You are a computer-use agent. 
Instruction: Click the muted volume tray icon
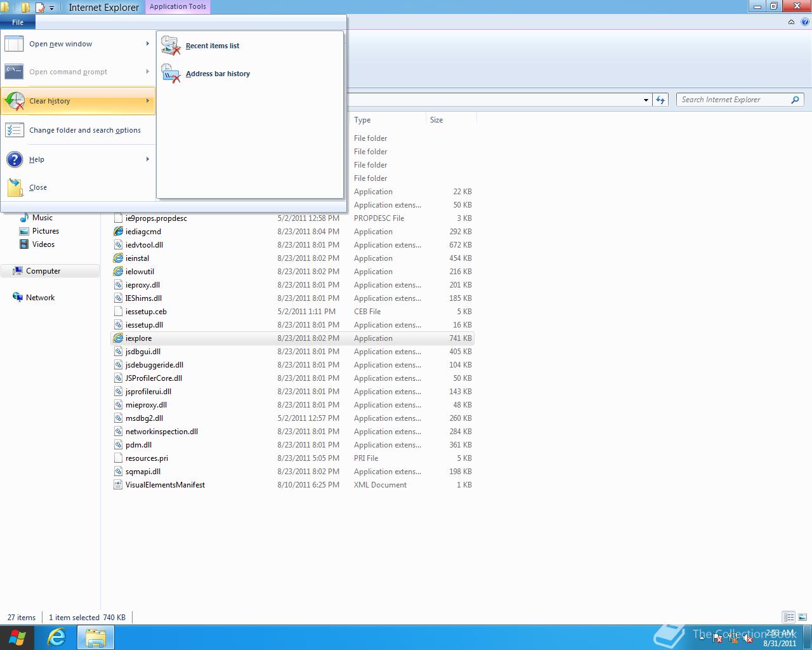(x=747, y=639)
